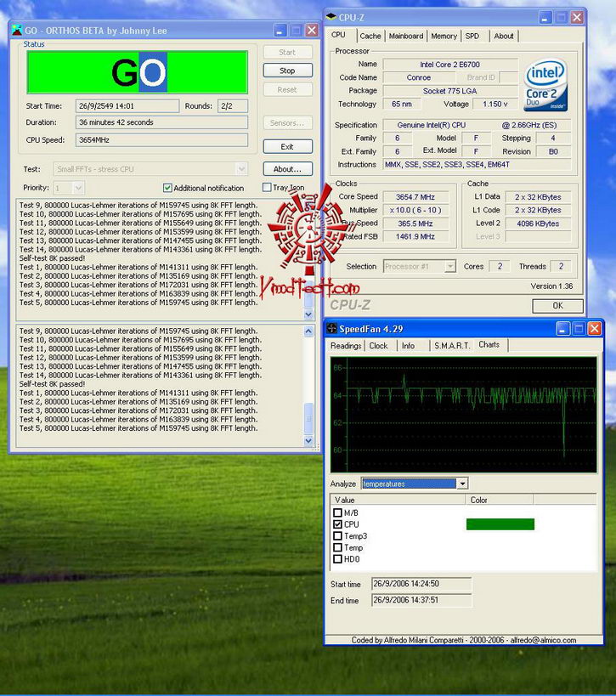The height and width of the screenshot is (696, 616).
Task: Click 'Self-test 8K passed!' in upper log
Action: tap(52, 258)
